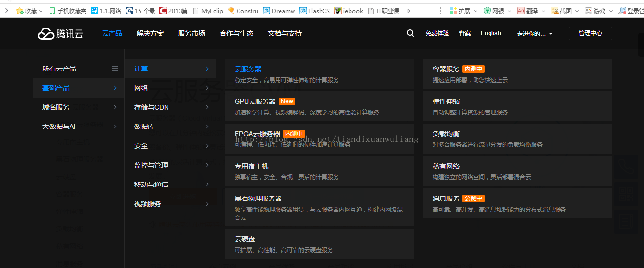Open the 收藏 favorites star icon
The height and width of the screenshot is (268, 644).
coord(20,11)
